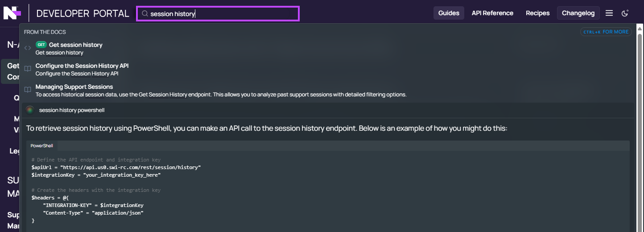Open the Guides tab
The height and width of the screenshot is (232, 644).
pyautogui.click(x=449, y=13)
